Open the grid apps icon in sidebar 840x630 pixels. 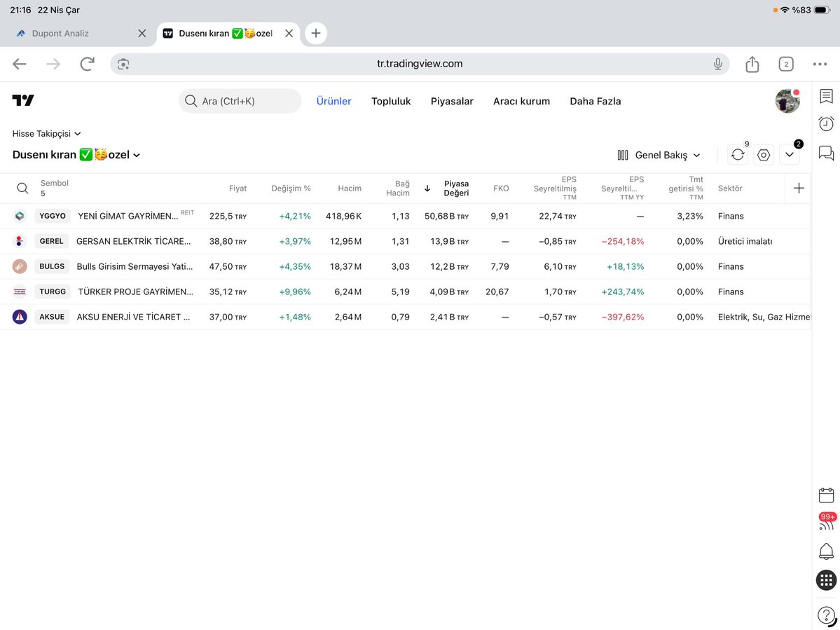(x=826, y=580)
